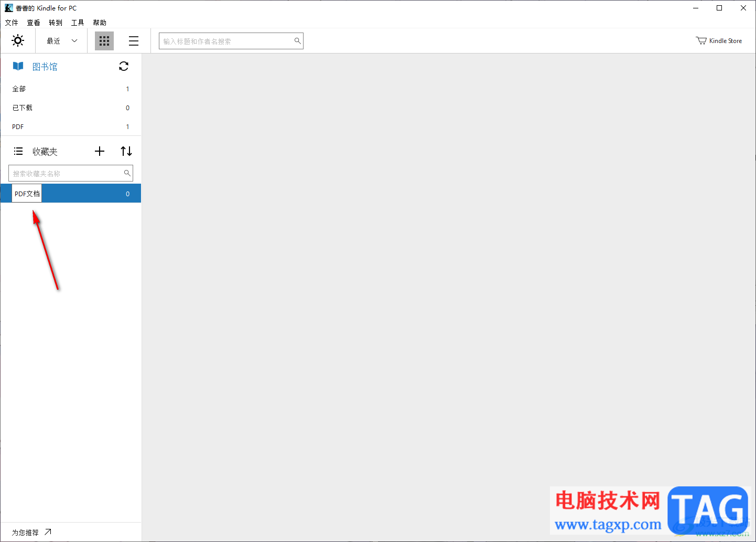Click the 全部 count number 1

coord(127,89)
